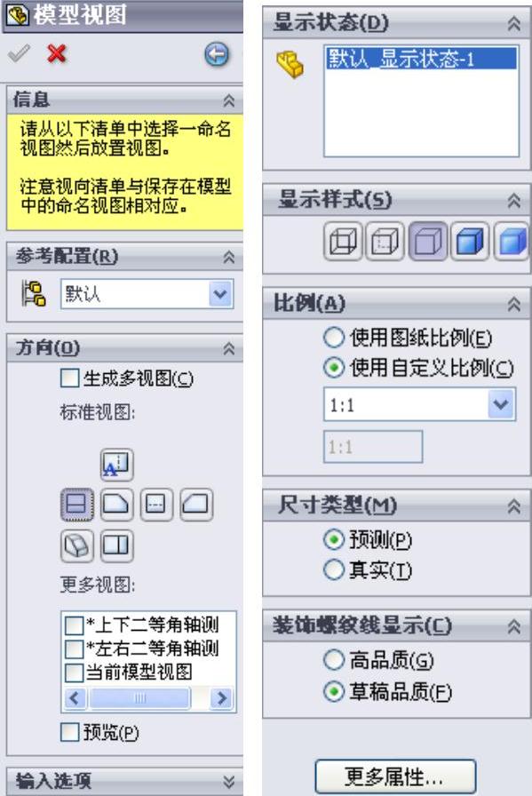Select the 高品质 thread display option

[334, 660]
